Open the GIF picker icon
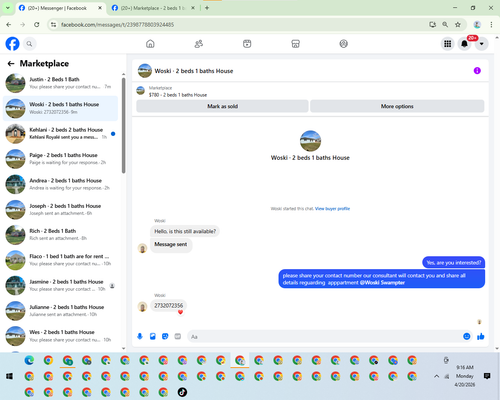Screen dimensions: 500x400 tap(178, 336)
